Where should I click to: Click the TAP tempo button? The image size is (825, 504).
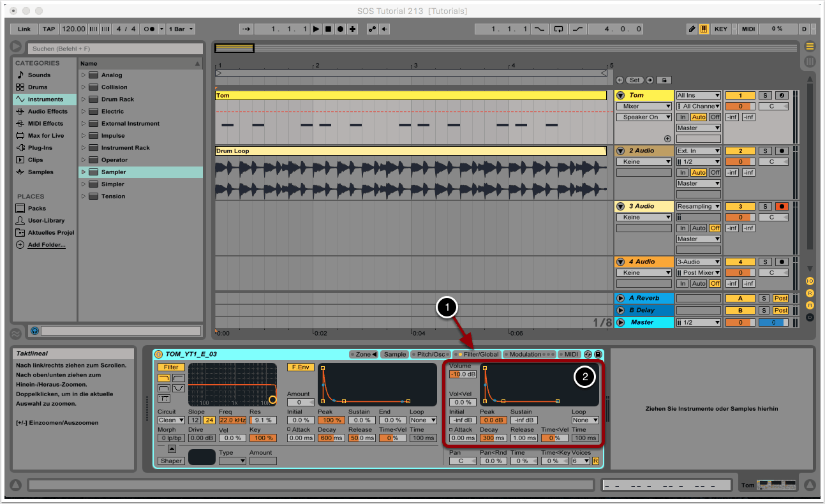(x=49, y=29)
